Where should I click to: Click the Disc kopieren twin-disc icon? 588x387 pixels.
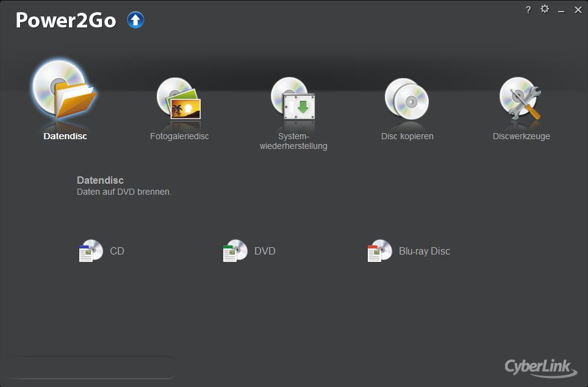coord(407,99)
